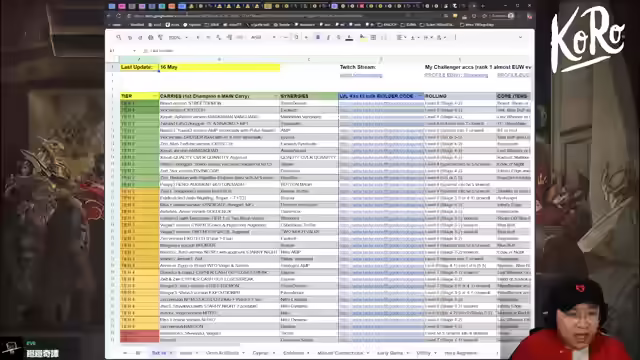The width and height of the screenshot is (640, 360).
Task: Toggle strikethrough formatting
Action: [x=338, y=38]
